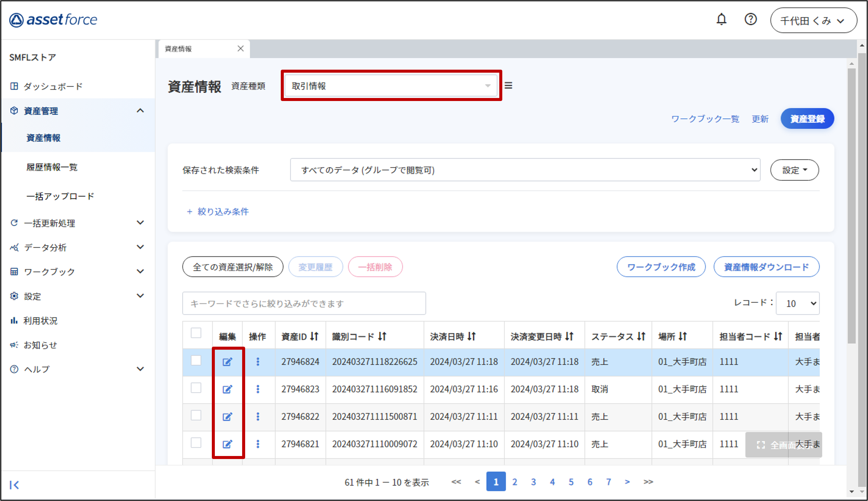Image resolution: width=868 pixels, height=501 pixels.
Task: Click the 資産登録 button
Action: pos(807,119)
